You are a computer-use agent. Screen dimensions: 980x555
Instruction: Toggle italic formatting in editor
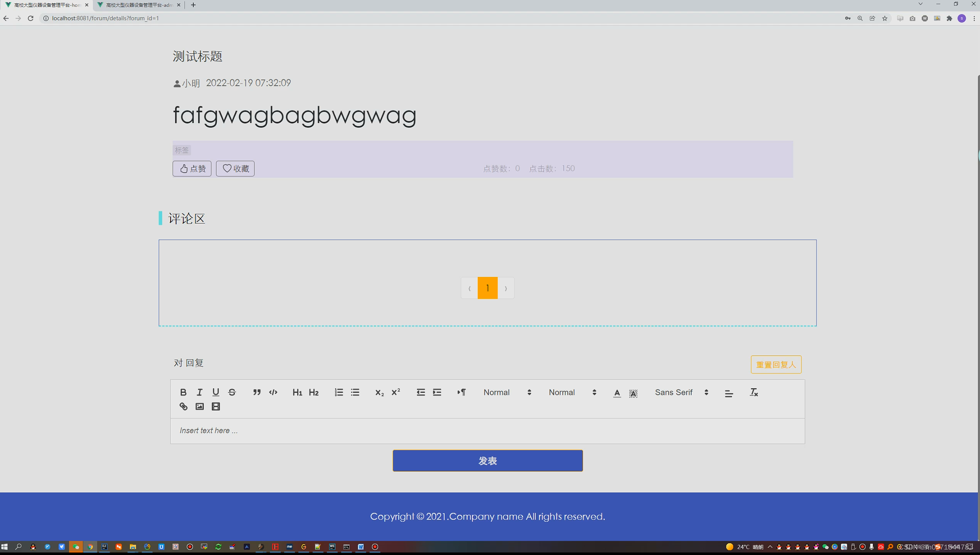point(200,392)
